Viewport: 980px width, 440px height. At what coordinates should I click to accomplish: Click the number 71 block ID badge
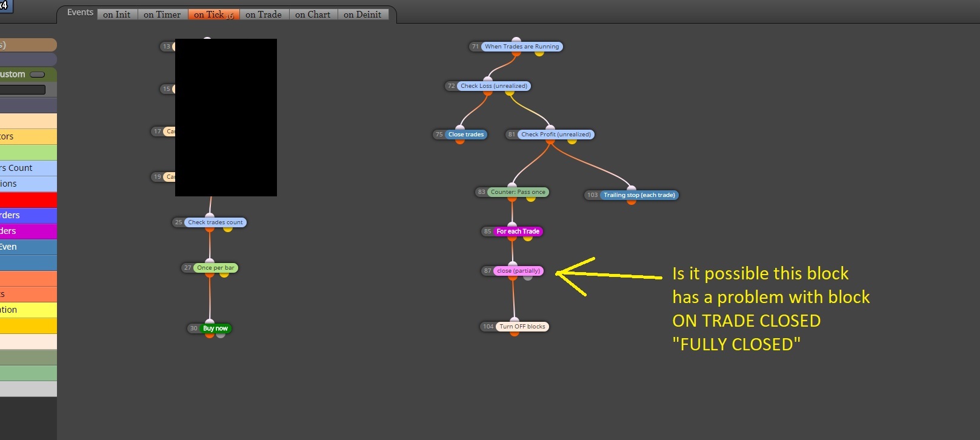(x=475, y=47)
